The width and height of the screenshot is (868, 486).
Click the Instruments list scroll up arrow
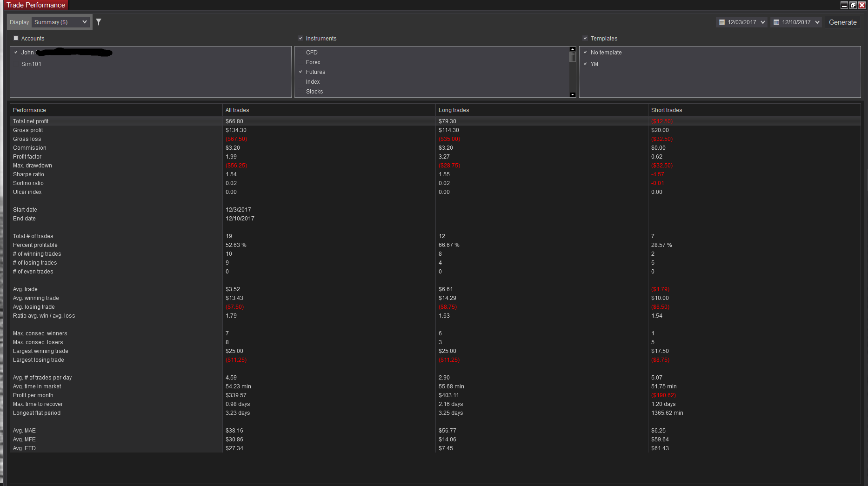(x=573, y=49)
